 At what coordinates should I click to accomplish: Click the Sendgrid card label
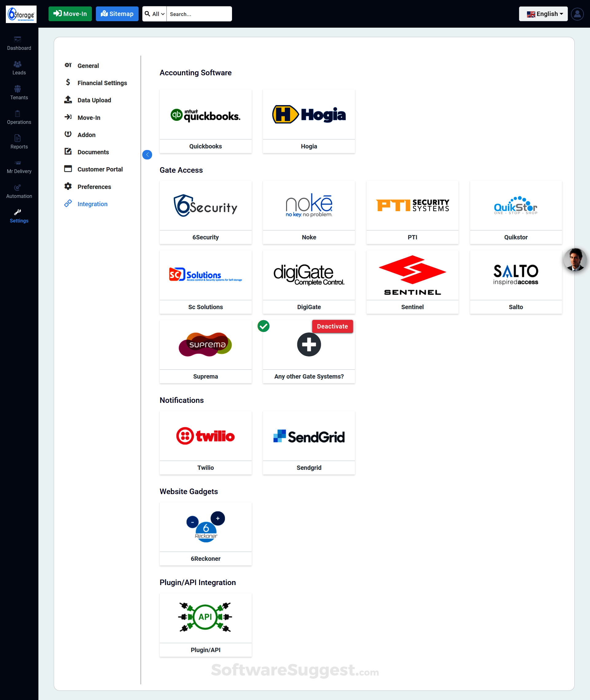[x=309, y=468]
